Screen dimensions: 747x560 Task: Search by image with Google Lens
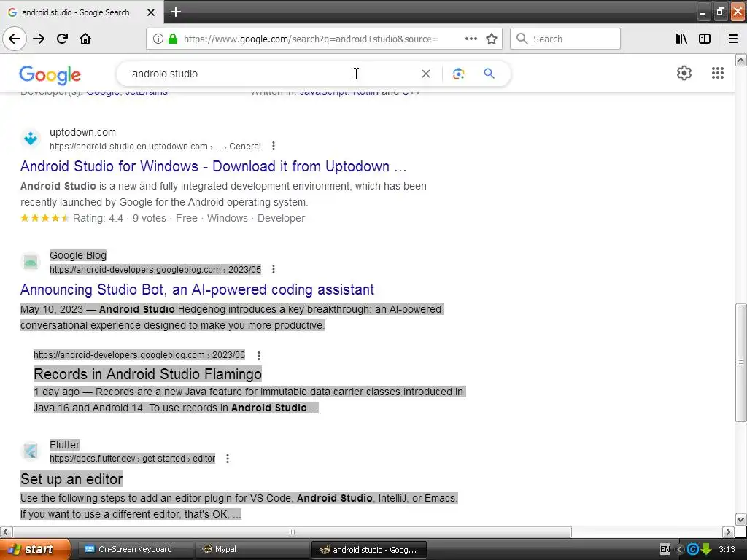coord(458,74)
